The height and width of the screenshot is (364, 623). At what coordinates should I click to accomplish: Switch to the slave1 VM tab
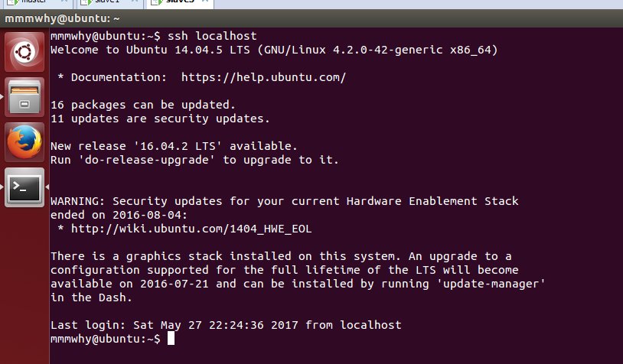106,3
